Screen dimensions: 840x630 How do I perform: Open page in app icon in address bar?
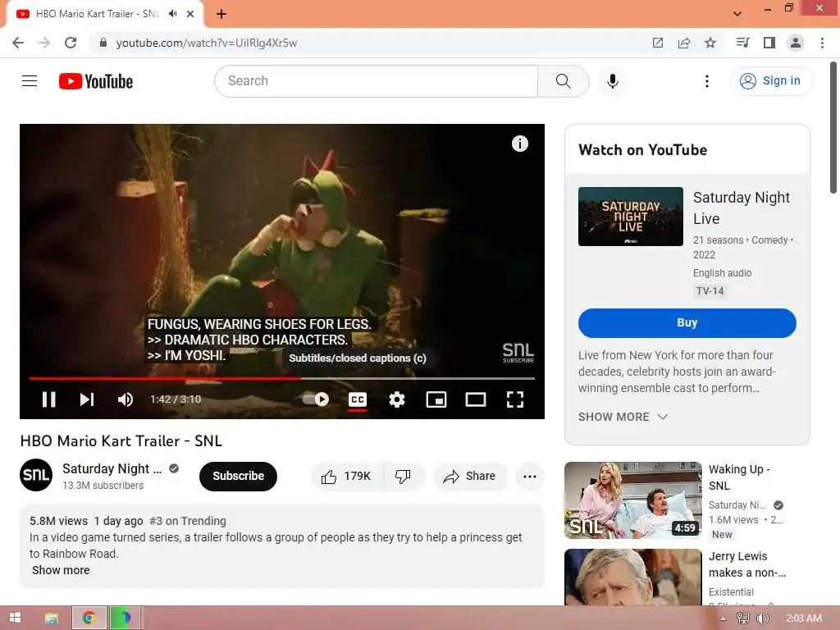(x=658, y=43)
